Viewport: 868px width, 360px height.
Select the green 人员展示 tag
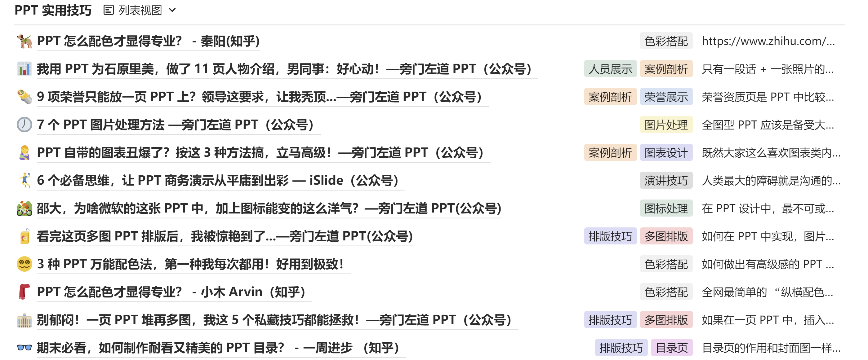tap(610, 69)
